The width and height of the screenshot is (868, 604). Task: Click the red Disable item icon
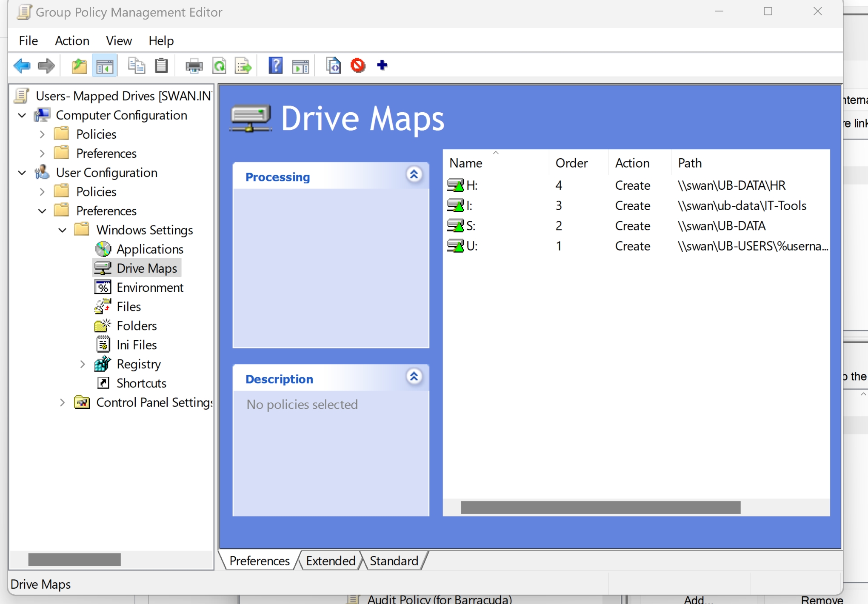[x=358, y=66]
